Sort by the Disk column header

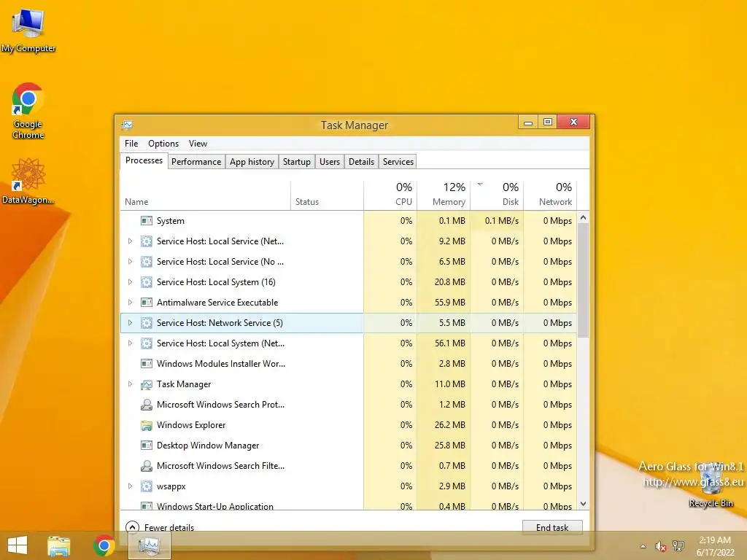coord(498,195)
